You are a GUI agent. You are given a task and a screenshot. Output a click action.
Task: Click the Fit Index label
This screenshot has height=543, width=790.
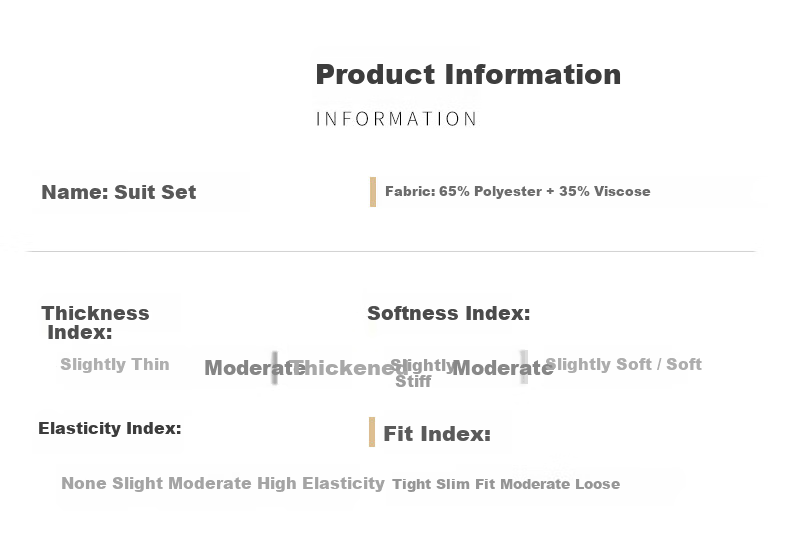click(437, 434)
